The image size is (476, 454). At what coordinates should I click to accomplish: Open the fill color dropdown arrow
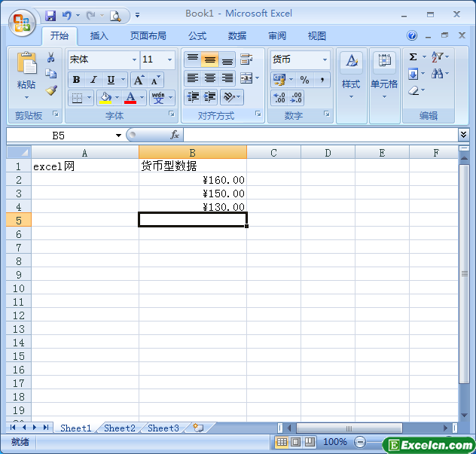click(117, 98)
